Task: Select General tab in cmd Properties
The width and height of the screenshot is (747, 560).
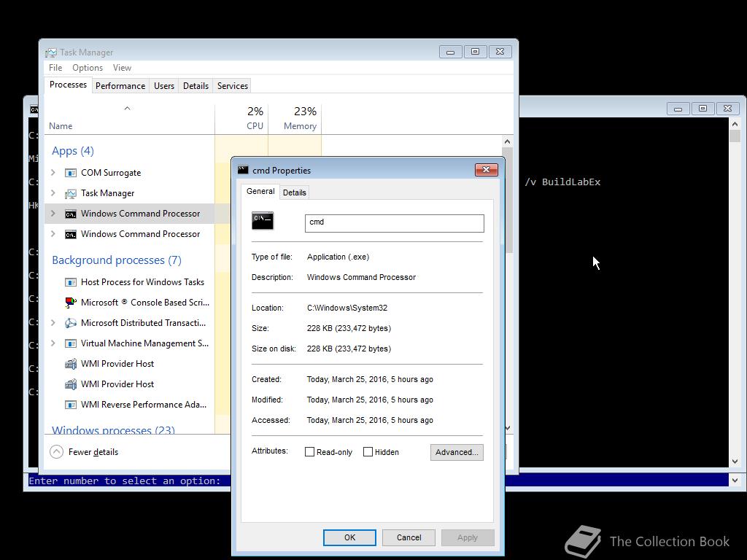Action: point(260,192)
